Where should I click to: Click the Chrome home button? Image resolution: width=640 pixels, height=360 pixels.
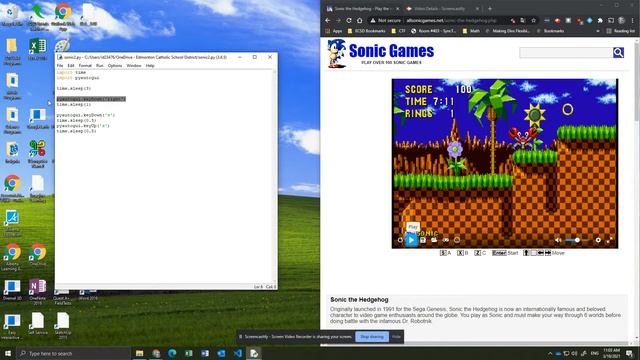coord(359,20)
